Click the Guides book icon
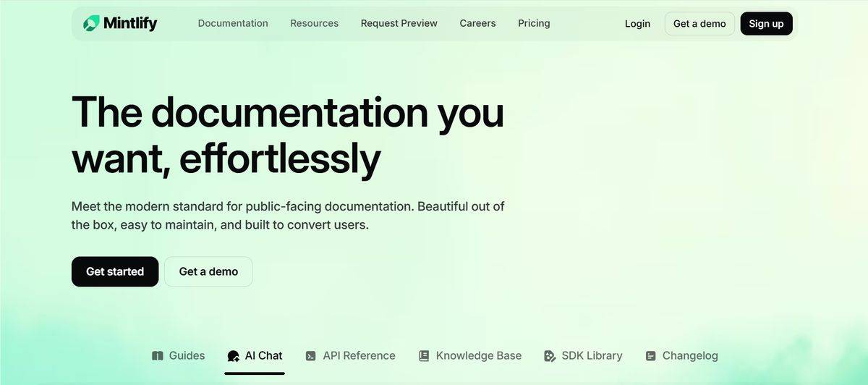Image resolution: width=868 pixels, height=385 pixels. click(x=158, y=355)
